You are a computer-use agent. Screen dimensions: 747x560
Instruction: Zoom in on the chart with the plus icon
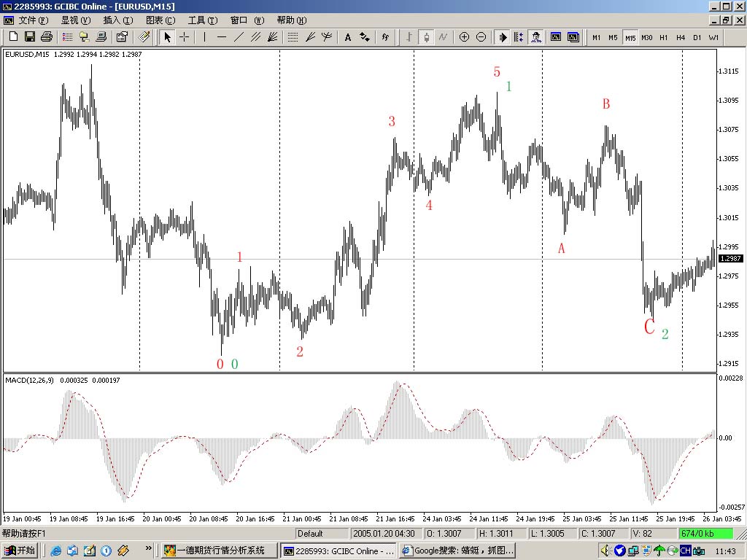464,37
